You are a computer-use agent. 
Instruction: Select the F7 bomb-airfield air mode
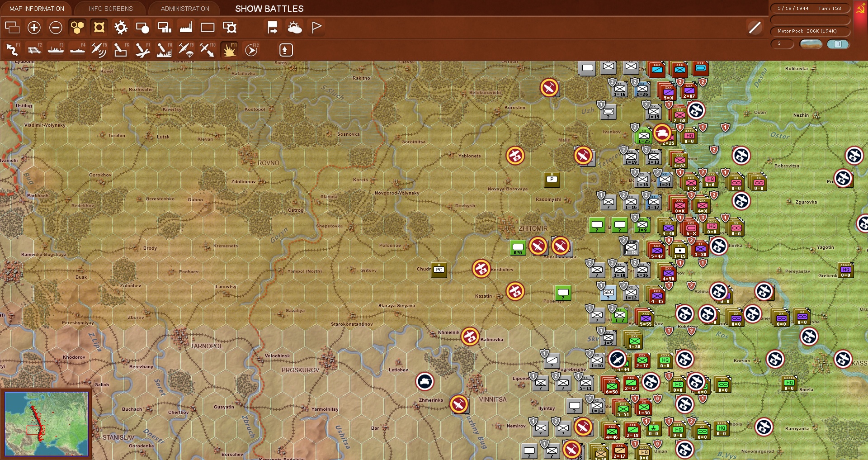click(142, 50)
